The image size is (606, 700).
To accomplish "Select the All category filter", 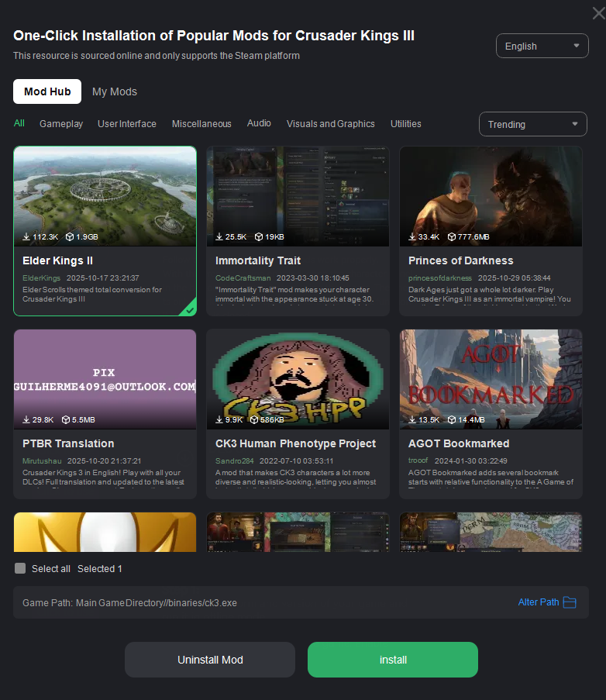I will 19,123.
